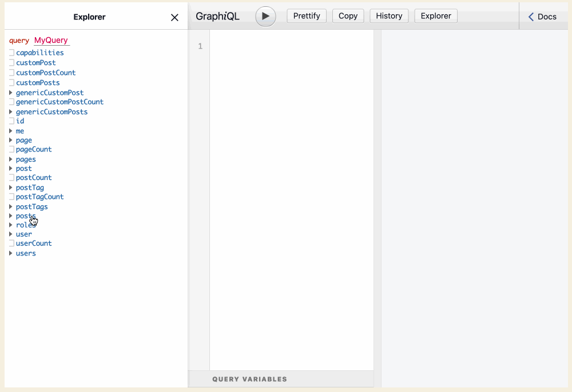Click the Copy button
The width and height of the screenshot is (572, 392).
point(348,16)
